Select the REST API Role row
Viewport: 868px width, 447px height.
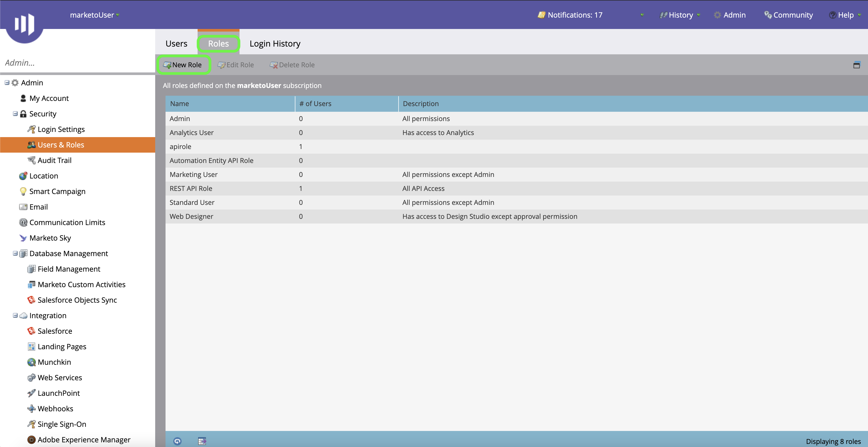[191, 188]
